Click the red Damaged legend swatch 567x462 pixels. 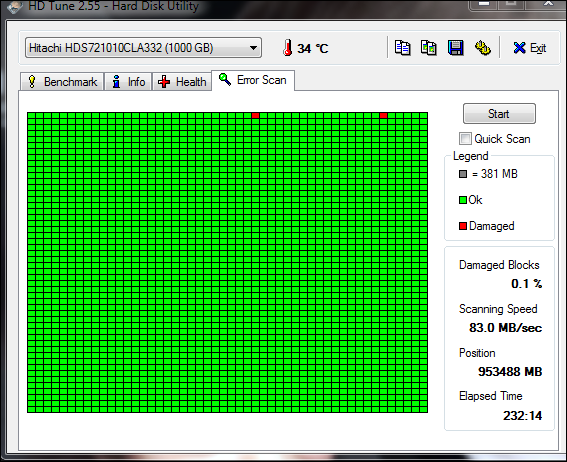[x=463, y=226]
